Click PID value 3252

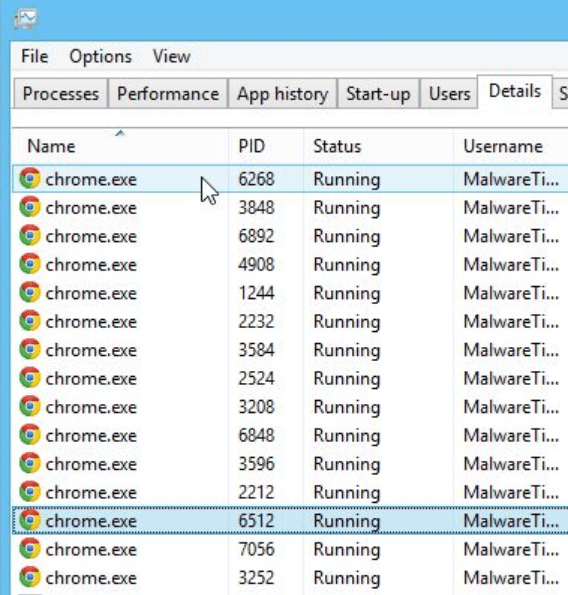256,578
